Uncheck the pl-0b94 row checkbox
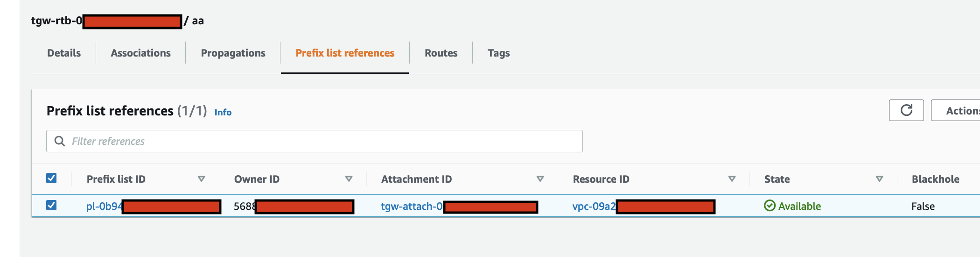Image resolution: width=980 pixels, height=257 pixels. pos(51,205)
